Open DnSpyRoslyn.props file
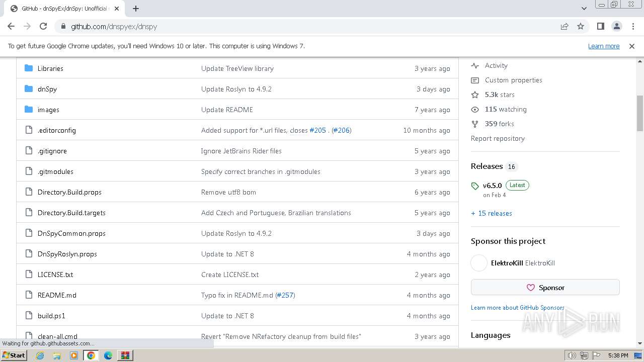 click(67, 254)
